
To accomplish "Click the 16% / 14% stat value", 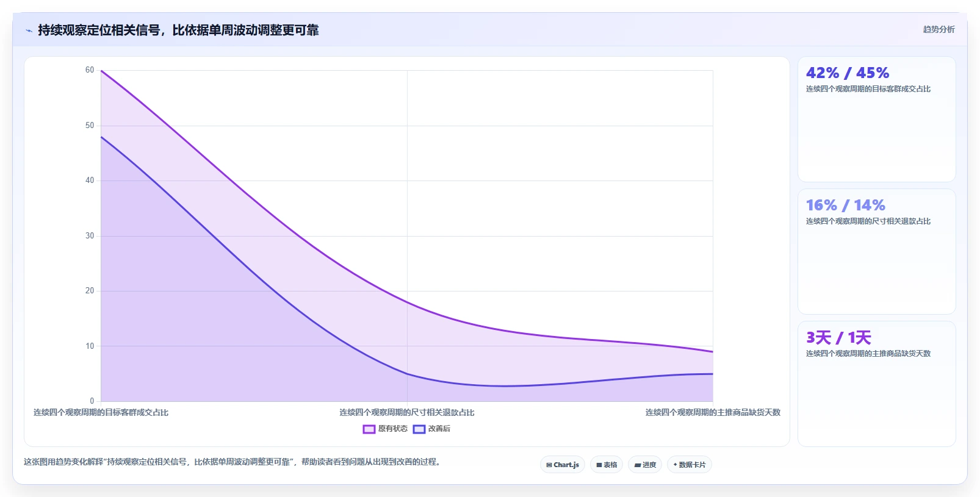I will click(846, 206).
